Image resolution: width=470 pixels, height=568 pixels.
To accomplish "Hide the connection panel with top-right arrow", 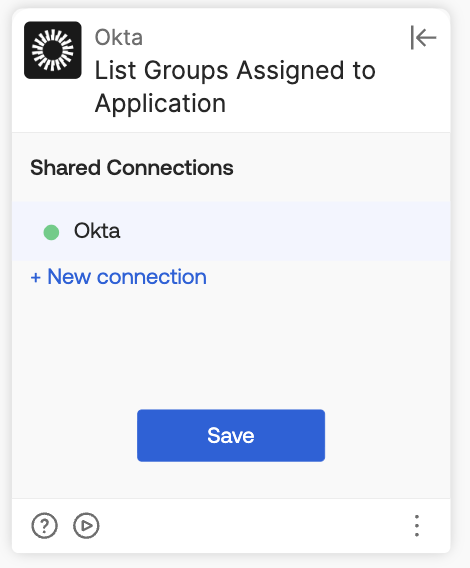I will [x=423, y=37].
